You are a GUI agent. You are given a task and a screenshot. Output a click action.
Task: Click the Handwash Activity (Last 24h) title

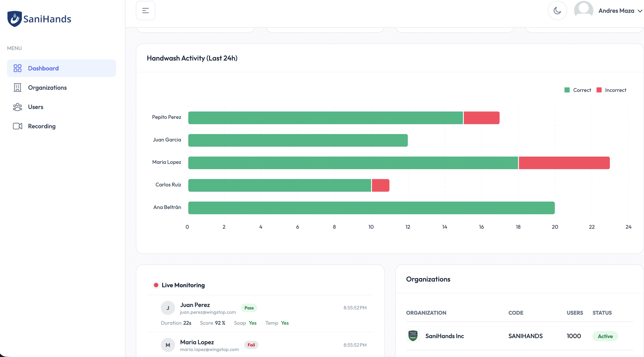pos(192,58)
